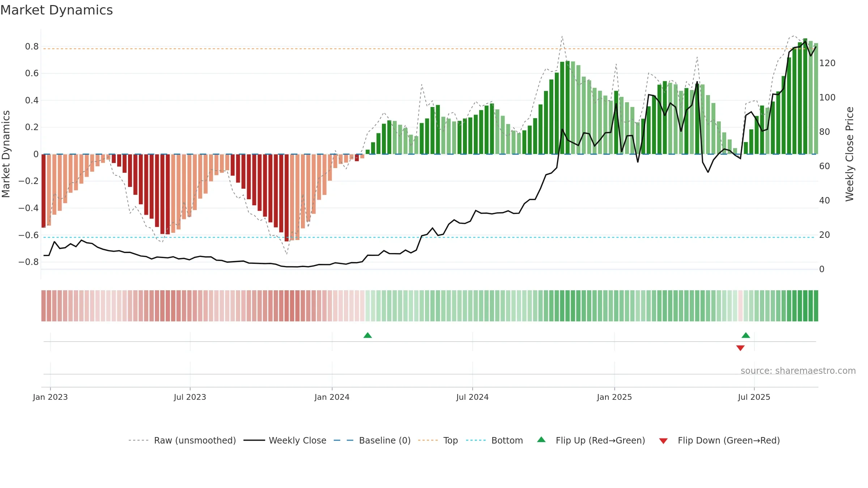Click the Jan 2025 axis label
Screen dimensions: 868x488
click(614, 397)
